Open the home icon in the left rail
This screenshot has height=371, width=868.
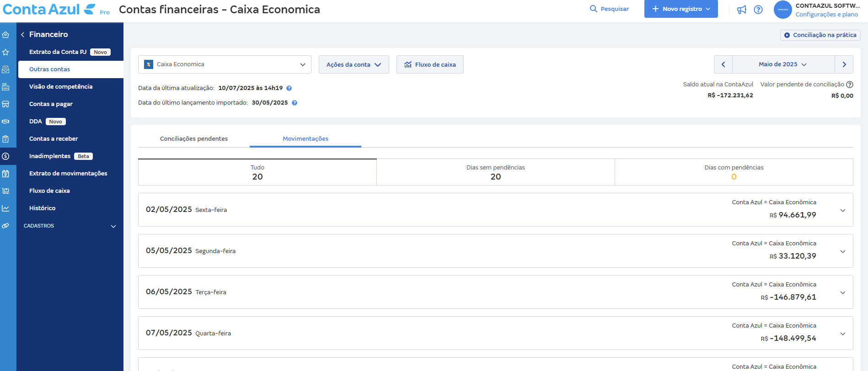pyautogui.click(x=5, y=35)
